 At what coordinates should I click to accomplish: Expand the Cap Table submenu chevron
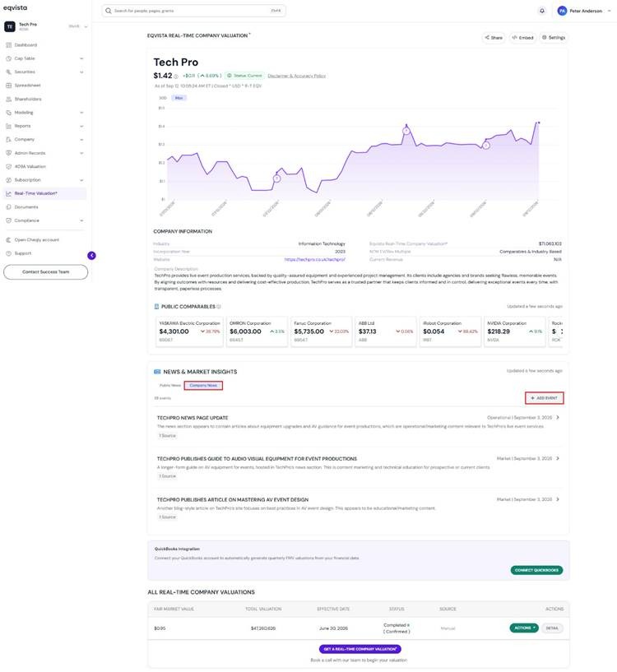pos(81,58)
